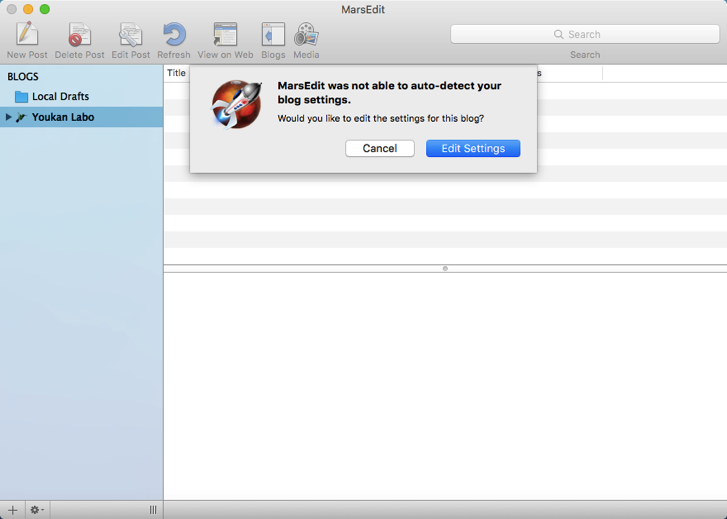Open the Media manager icon
The width and height of the screenshot is (727, 519).
(x=306, y=36)
